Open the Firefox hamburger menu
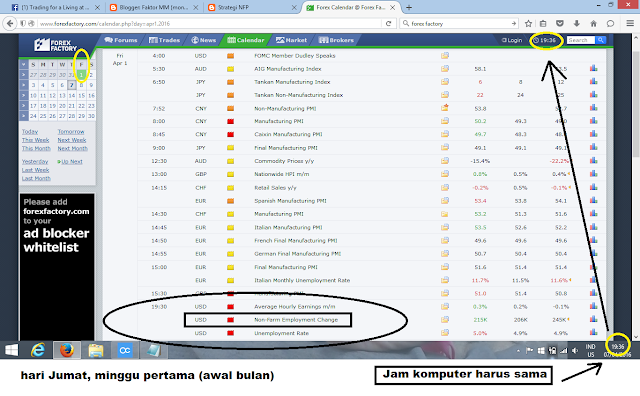640x396 pixels. point(630,24)
